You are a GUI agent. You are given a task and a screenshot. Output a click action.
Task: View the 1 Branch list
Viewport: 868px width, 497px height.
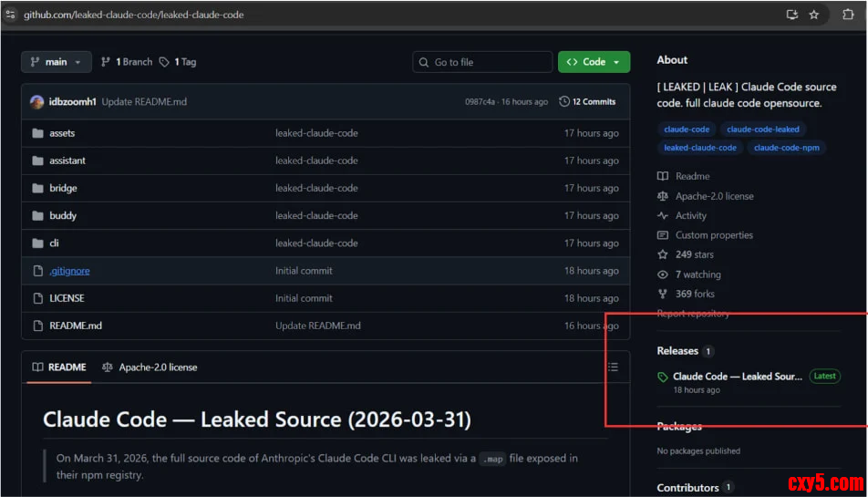[127, 62]
